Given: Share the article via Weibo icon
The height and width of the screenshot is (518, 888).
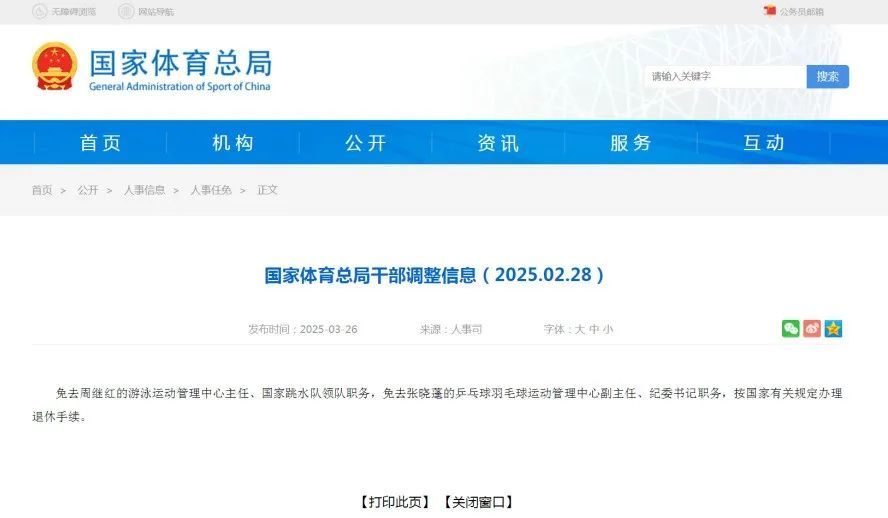Looking at the screenshot, I should pos(812,328).
